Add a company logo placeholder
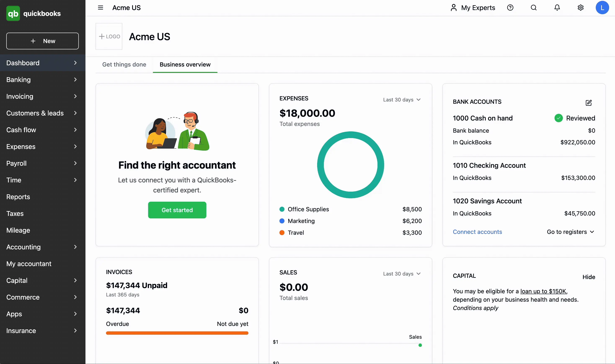The width and height of the screenshot is (615, 364). pos(109,36)
